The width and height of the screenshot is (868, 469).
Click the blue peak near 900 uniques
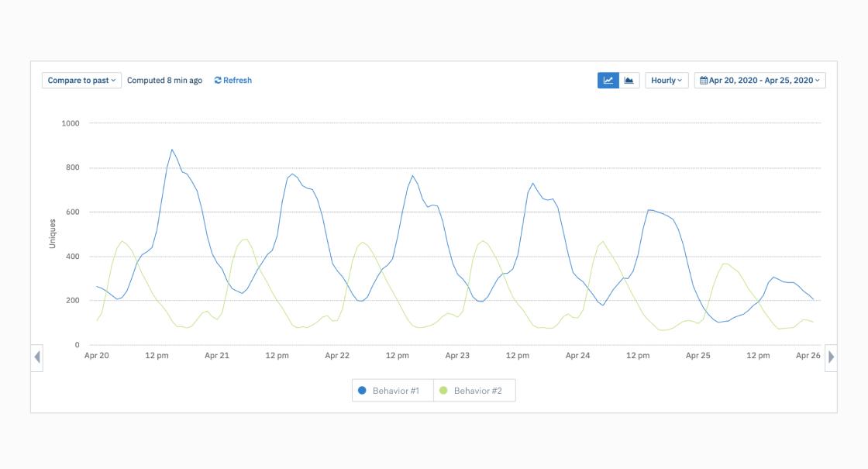pyautogui.click(x=172, y=150)
